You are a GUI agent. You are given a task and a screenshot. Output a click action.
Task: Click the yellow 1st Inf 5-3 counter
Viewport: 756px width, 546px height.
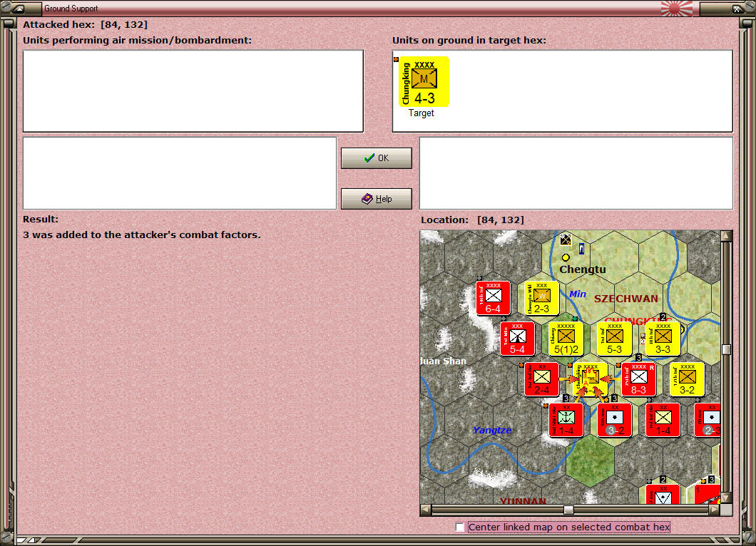[x=614, y=339]
